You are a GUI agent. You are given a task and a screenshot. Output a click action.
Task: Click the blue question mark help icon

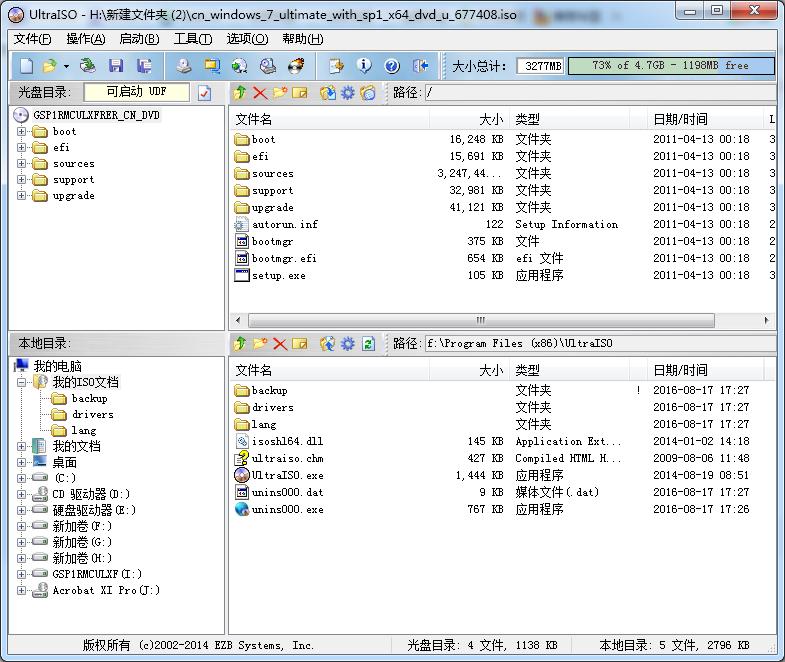pos(392,66)
